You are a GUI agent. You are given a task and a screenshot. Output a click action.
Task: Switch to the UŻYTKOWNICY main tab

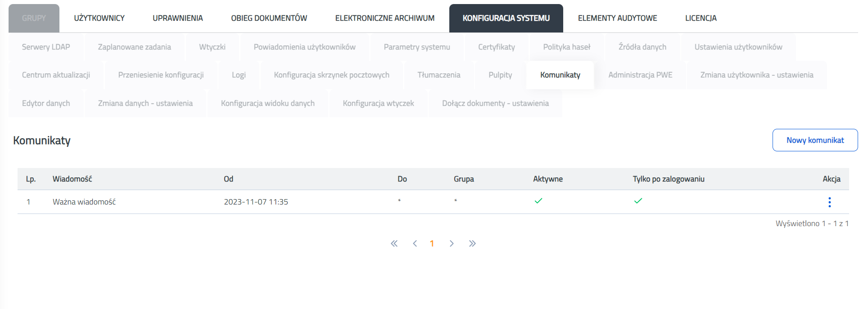pos(99,18)
